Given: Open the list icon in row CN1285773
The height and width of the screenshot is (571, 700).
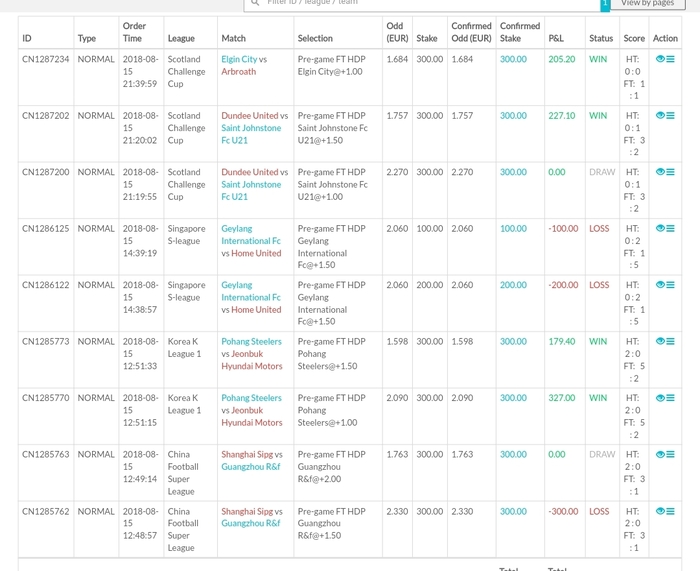Looking at the screenshot, I should coord(671,342).
